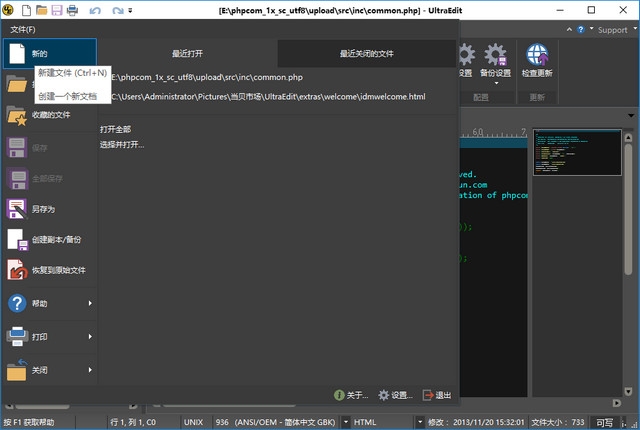Switch to the 最近关闭的文件 tab
This screenshot has height=430, width=640.
pos(367,53)
